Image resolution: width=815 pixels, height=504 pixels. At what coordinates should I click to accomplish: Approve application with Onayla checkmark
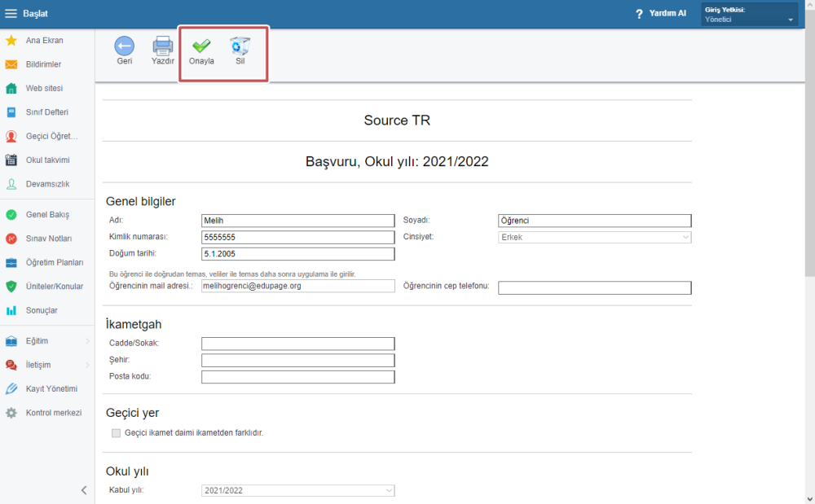click(201, 46)
